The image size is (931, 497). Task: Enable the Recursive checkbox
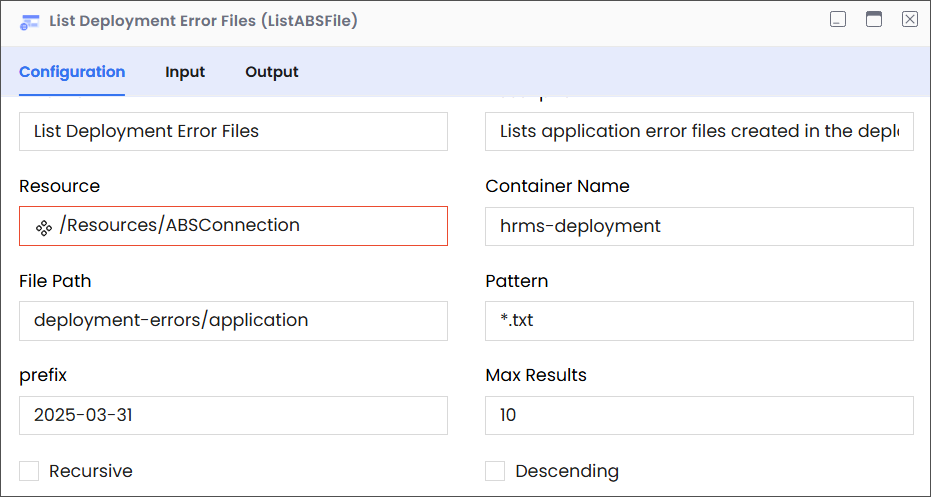(28, 471)
